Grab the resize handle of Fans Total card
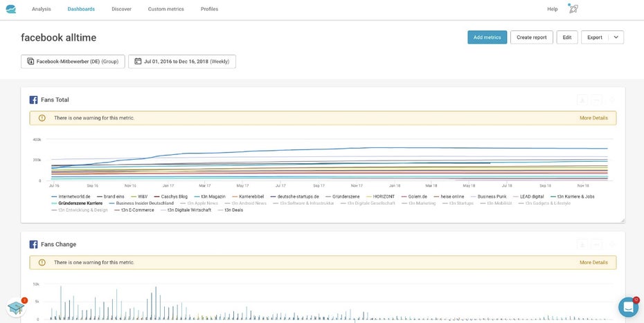The image size is (644, 323). click(623, 221)
